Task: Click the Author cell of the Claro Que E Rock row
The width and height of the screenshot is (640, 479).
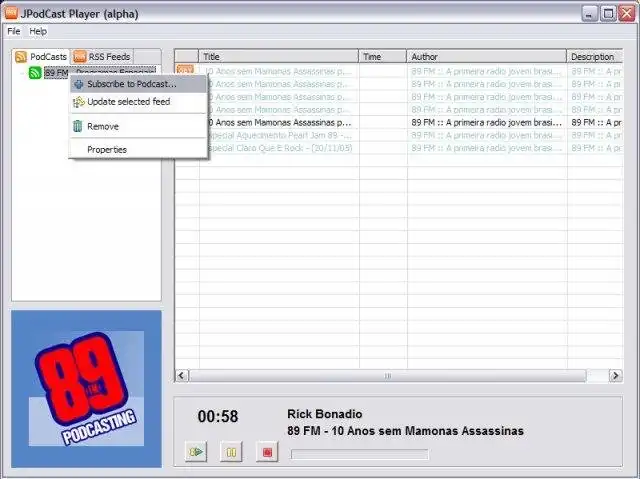Action: click(487, 148)
